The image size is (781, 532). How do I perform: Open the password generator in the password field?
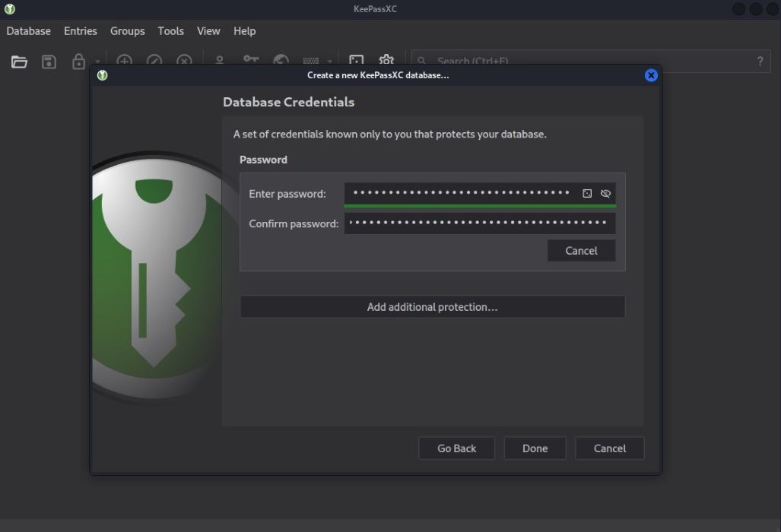pos(587,193)
